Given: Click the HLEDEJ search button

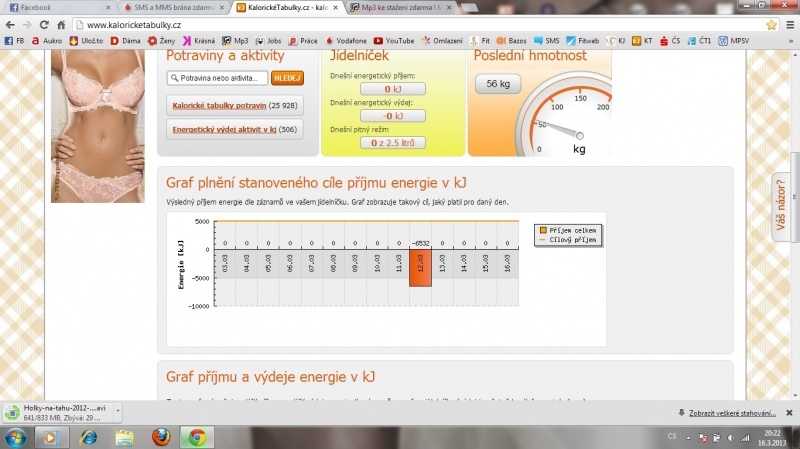Looking at the screenshot, I should click(x=287, y=77).
